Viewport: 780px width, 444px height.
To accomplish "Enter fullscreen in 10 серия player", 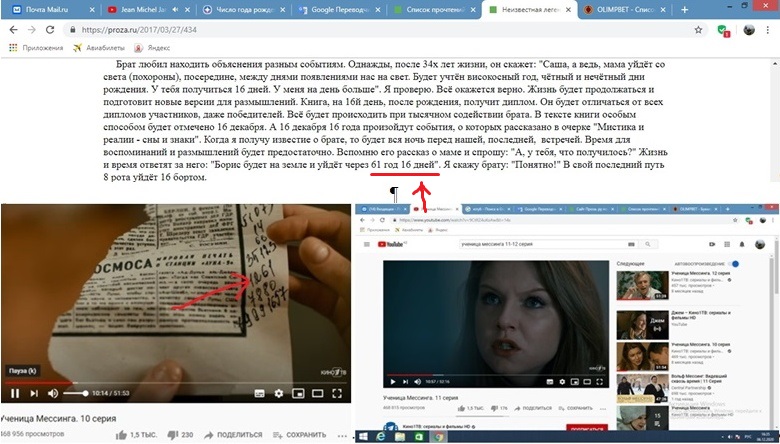I will pos(337,393).
